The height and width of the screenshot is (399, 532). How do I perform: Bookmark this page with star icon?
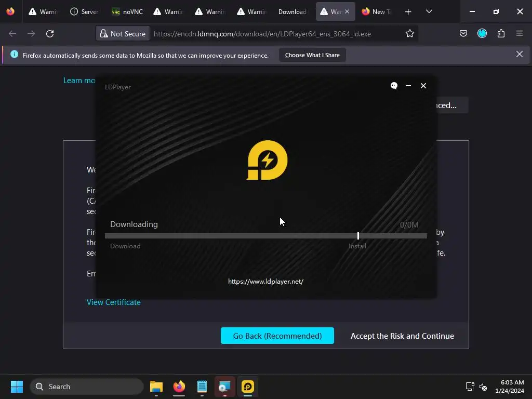click(x=410, y=34)
